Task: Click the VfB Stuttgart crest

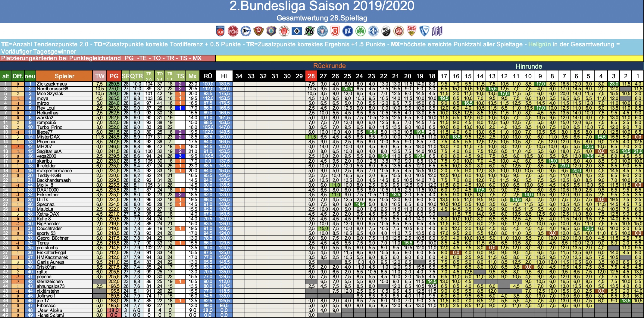Action: click(411, 31)
